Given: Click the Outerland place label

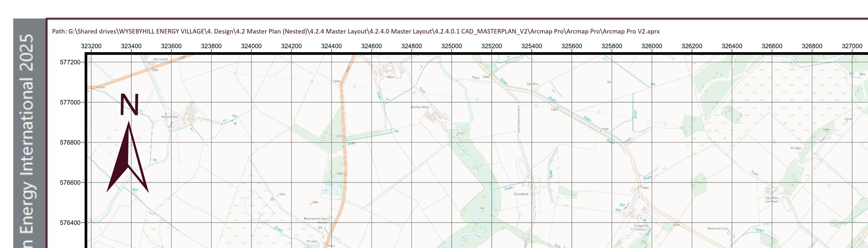Looking at the screenshot, I should tap(521, 194).
